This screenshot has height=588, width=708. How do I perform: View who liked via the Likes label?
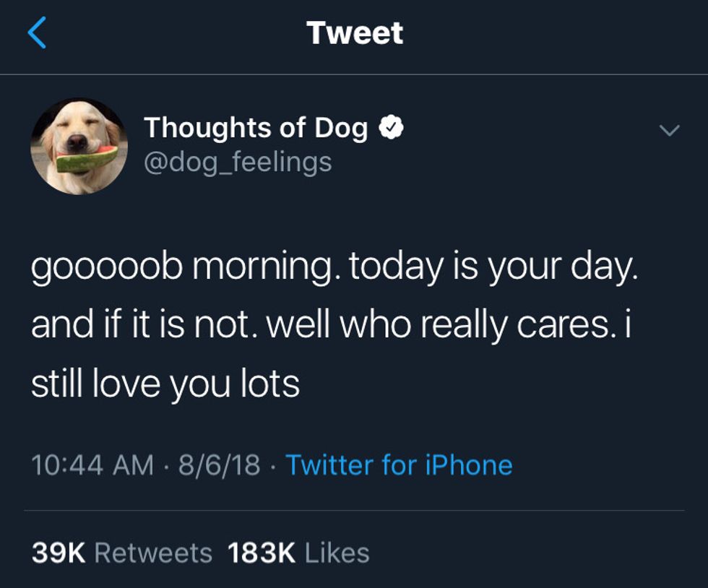(337, 553)
